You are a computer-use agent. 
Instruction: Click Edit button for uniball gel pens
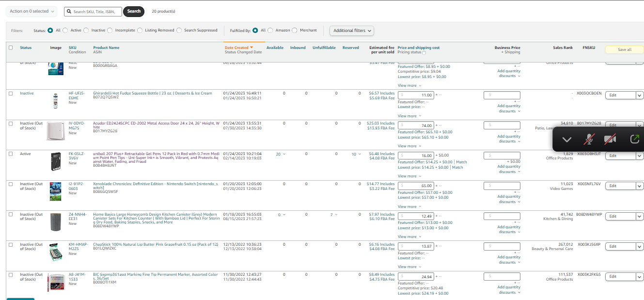point(620,156)
